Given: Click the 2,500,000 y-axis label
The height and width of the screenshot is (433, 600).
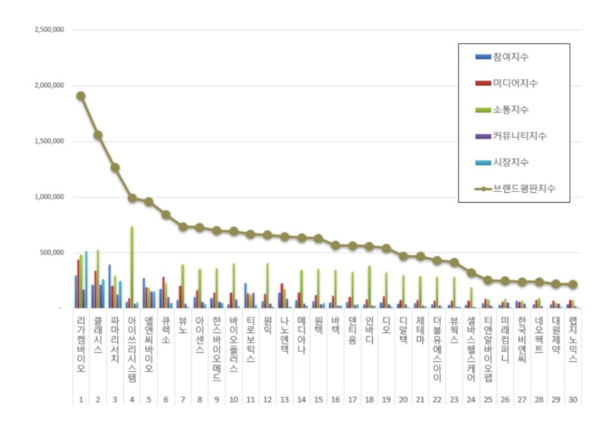Looking at the screenshot, I should click(45, 30).
